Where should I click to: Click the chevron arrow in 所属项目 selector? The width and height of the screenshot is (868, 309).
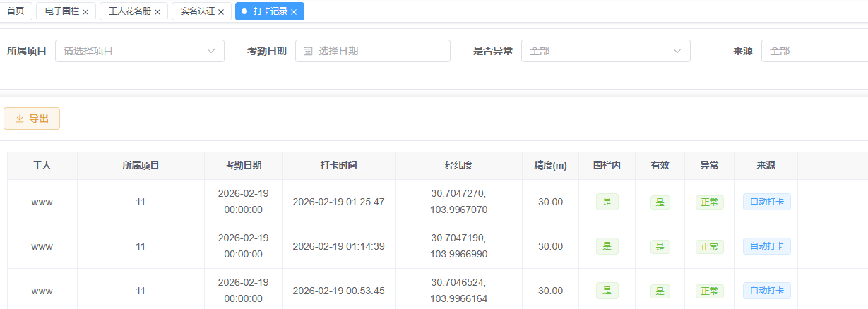pyautogui.click(x=210, y=51)
